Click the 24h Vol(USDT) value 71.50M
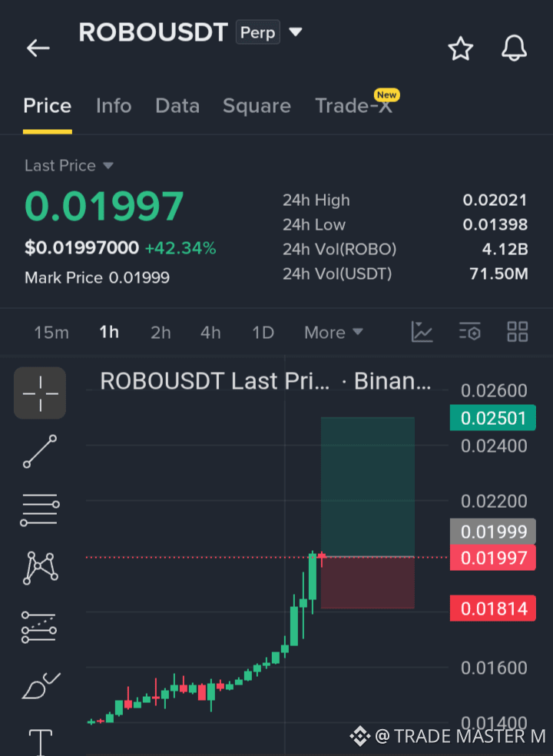Screen dimensions: 553x756 tap(498, 274)
